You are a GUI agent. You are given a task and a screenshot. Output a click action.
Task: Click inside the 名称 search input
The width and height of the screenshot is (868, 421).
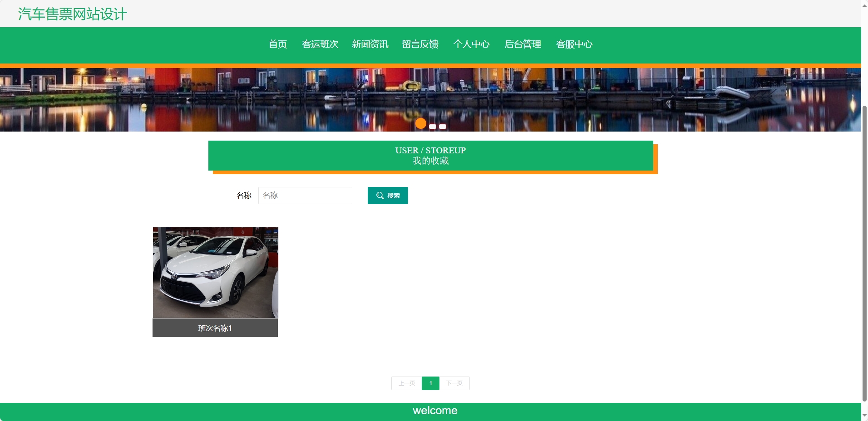point(305,195)
